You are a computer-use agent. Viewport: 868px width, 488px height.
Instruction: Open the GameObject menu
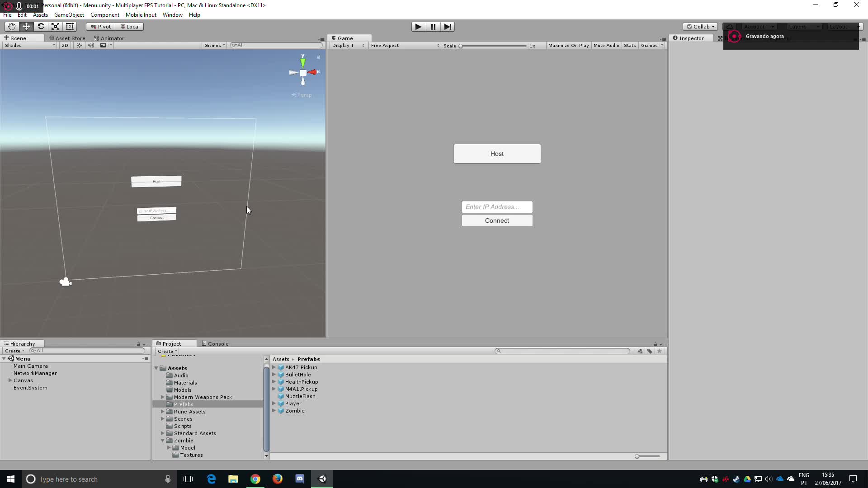(69, 15)
